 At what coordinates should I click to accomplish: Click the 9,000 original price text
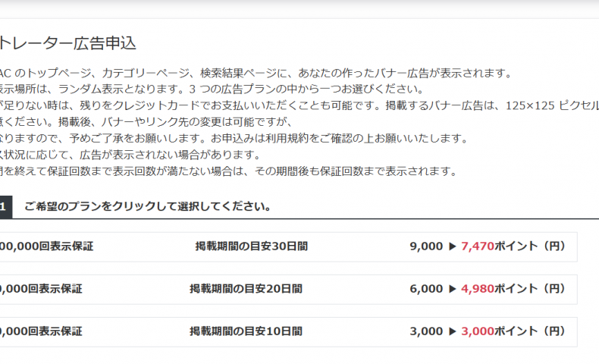point(426,246)
